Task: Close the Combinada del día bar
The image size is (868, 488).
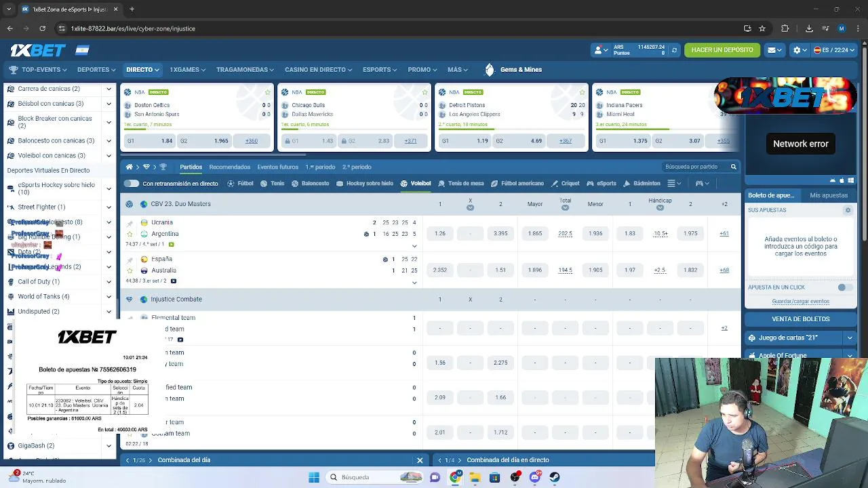Action: tap(420, 460)
